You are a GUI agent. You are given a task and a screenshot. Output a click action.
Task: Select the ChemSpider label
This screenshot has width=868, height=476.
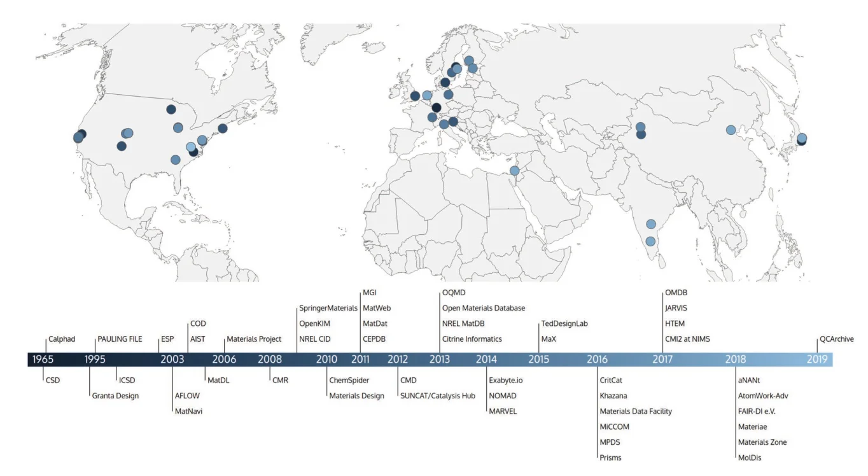pos(349,380)
